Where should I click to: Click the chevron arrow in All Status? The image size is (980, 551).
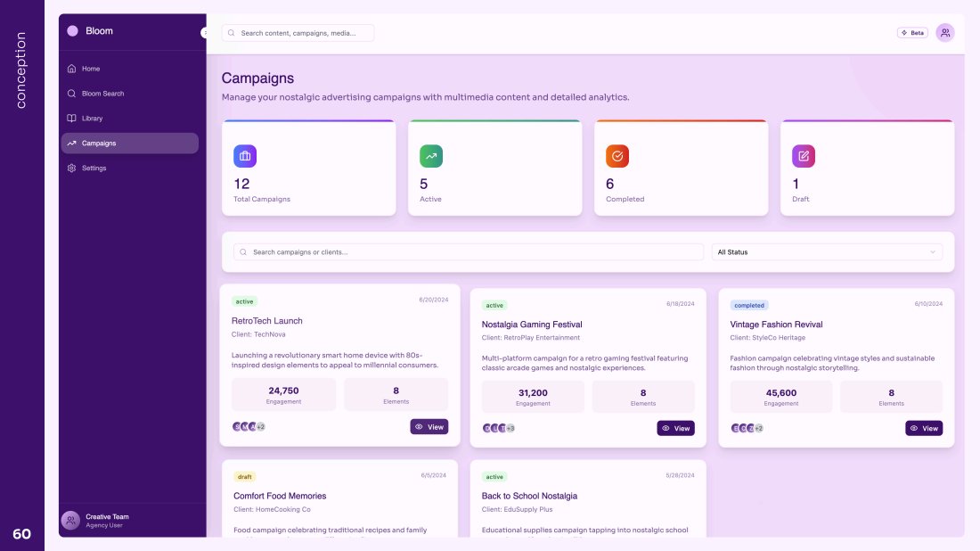[933, 252]
